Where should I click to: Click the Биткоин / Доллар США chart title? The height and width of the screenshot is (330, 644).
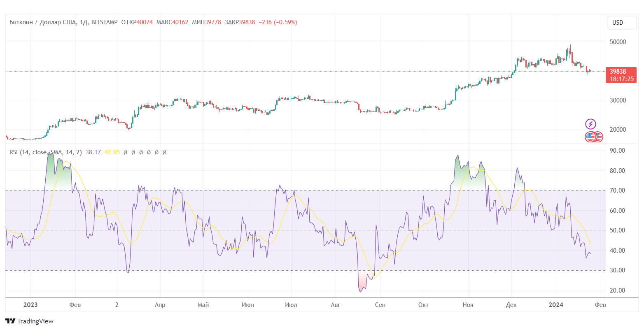(x=43, y=22)
